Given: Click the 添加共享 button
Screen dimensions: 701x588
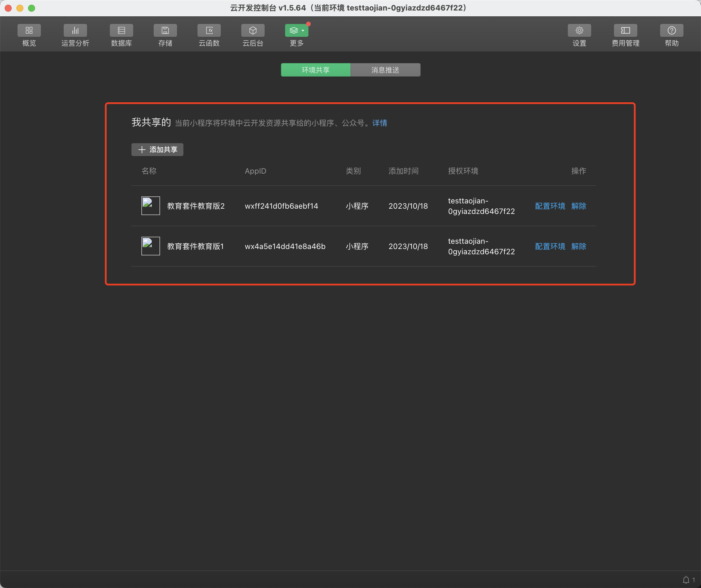Looking at the screenshot, I should click(x=157, y=150).
